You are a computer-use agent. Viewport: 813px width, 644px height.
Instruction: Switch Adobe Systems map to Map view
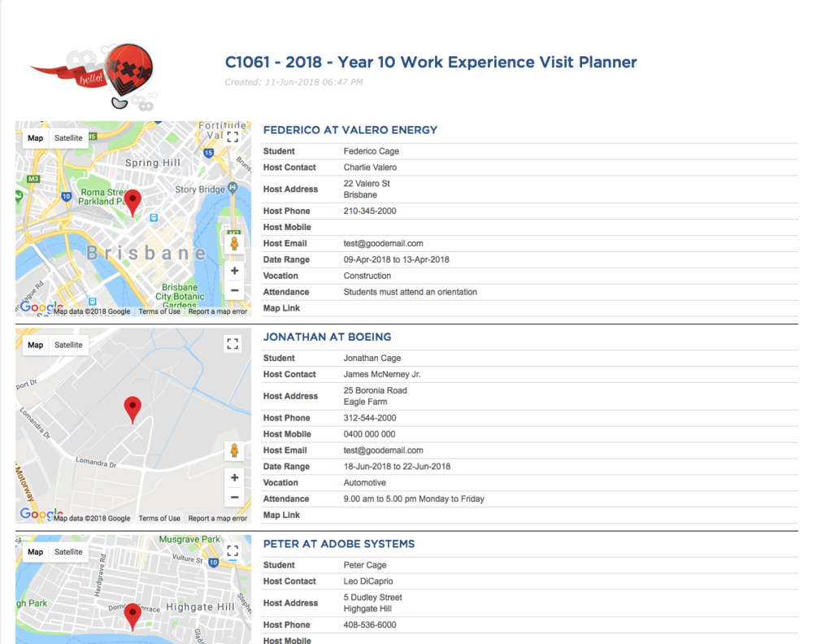coord(35,551)
